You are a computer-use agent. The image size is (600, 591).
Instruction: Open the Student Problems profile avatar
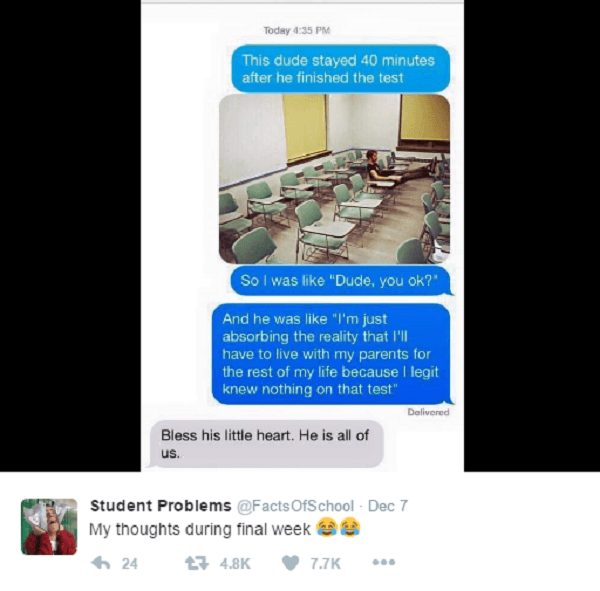[x=49, y=527]
